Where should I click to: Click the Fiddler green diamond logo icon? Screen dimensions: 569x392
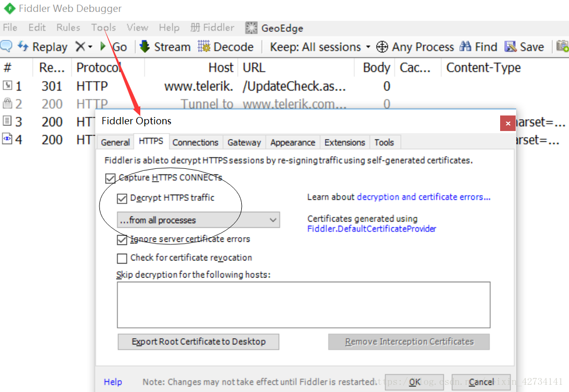point(9,8)
